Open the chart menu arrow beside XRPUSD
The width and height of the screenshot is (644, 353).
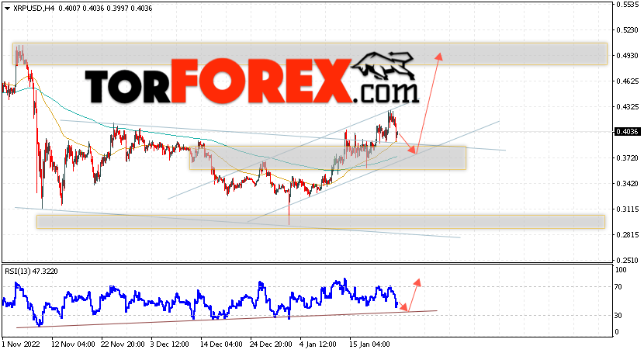coord(7,9)
